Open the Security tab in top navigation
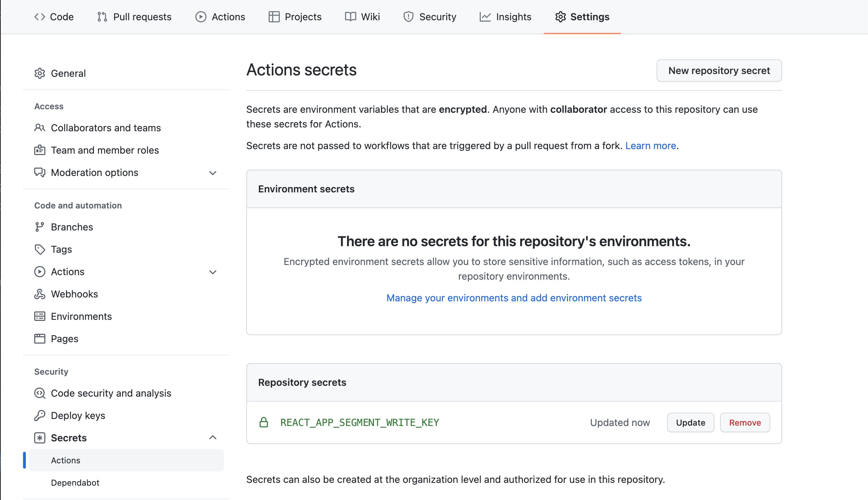 click(430, 17)
